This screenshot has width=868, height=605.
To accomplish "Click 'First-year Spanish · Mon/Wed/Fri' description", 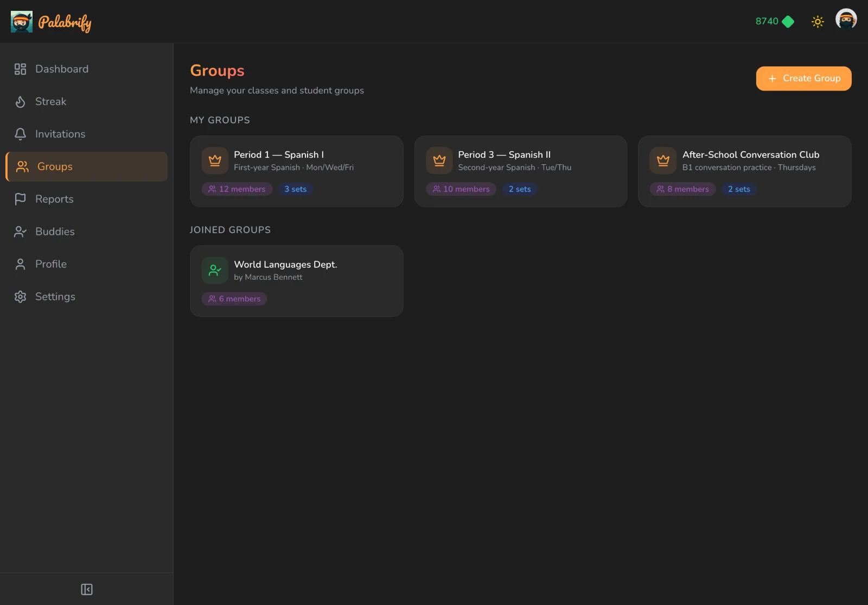I will click(293, 168).
